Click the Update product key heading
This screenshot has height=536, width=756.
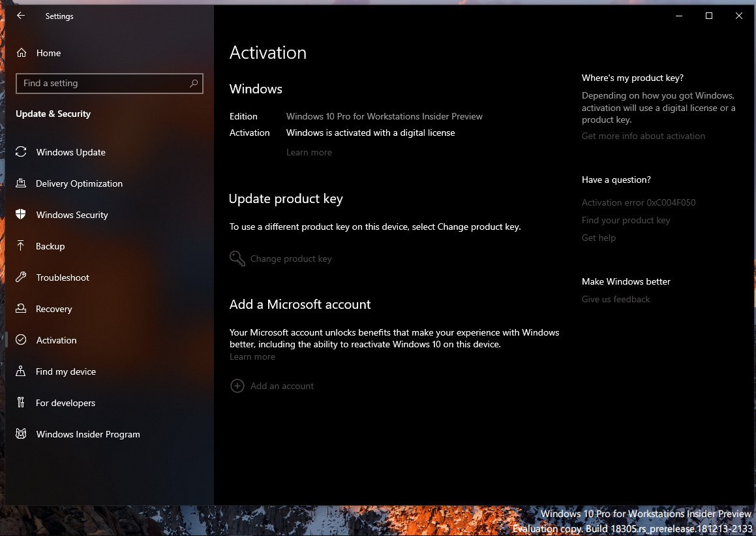(286, 198)
